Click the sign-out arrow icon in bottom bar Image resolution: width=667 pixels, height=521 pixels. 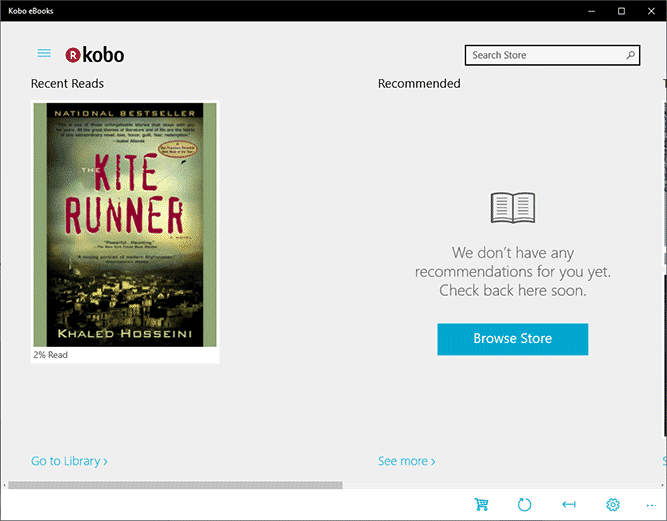coord(569,505)
